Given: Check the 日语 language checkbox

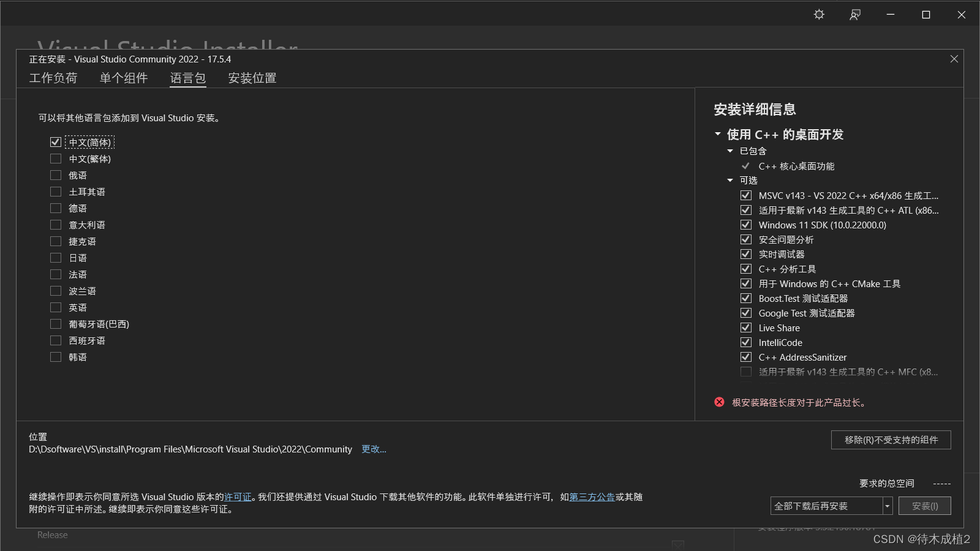Looking at the screenshot, I should click(x=56, y=258).
